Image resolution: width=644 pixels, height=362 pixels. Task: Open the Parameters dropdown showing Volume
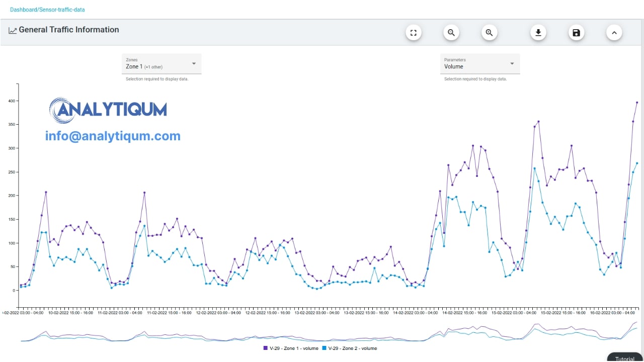[479, 64]
